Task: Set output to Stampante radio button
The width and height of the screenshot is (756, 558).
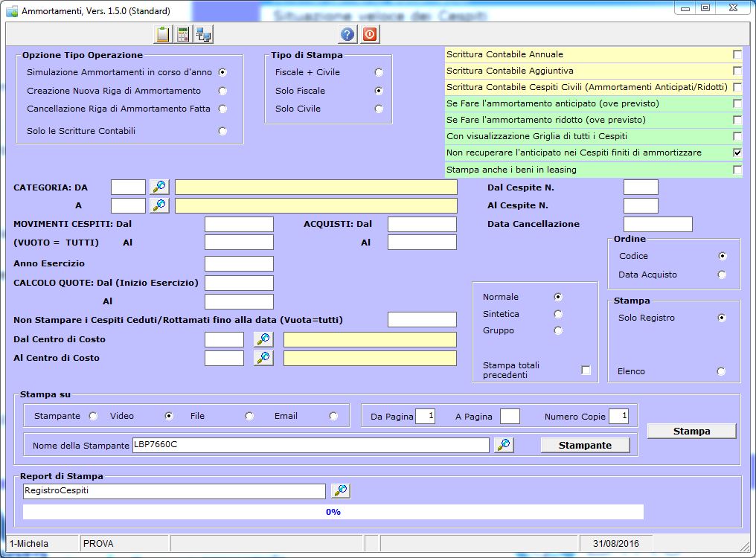Action: coord(94,416)
